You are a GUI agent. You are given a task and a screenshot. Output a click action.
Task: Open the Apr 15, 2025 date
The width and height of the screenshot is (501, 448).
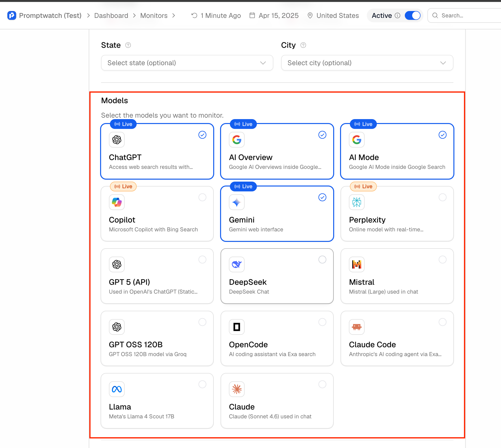coord(279,15)
